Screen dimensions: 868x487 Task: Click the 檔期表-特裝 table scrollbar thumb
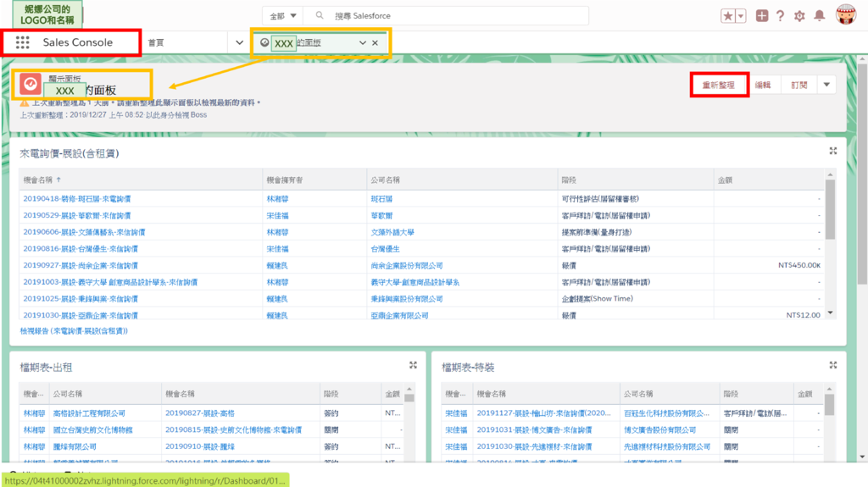pyautogui.click(x=829, y=404)
